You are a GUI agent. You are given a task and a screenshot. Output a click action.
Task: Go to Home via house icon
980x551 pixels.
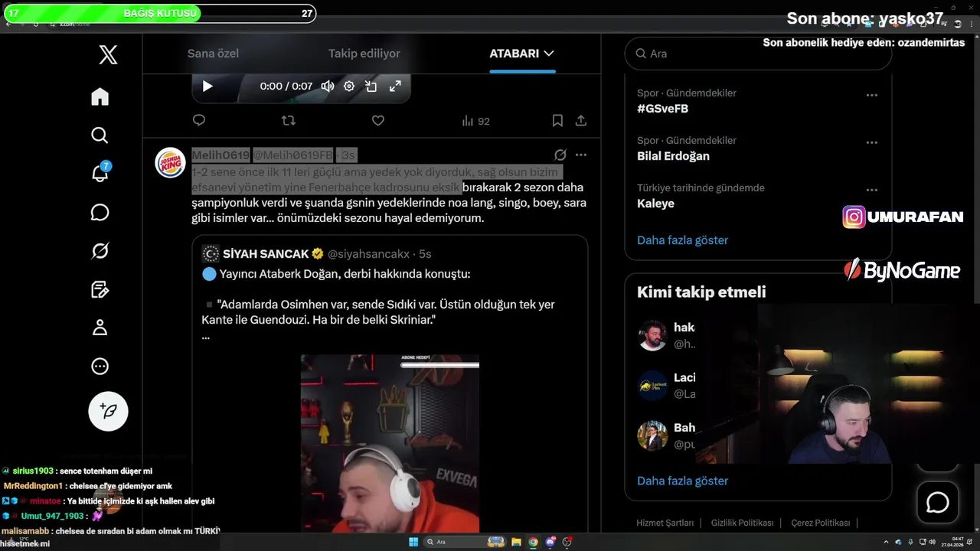[100, 96]
